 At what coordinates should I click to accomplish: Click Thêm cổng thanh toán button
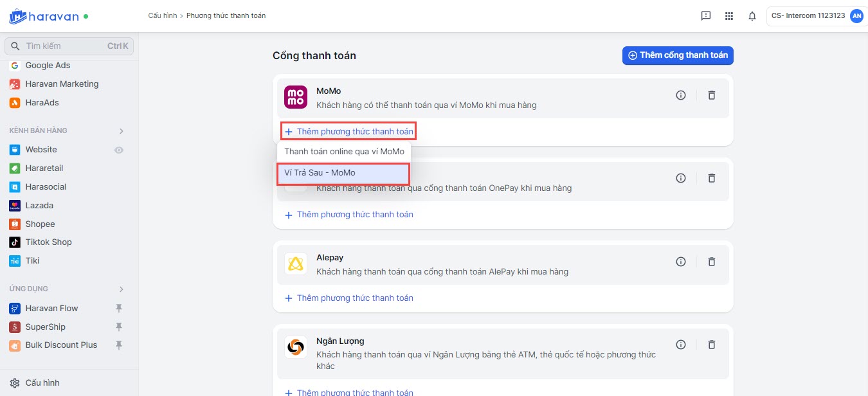point(678,55)
